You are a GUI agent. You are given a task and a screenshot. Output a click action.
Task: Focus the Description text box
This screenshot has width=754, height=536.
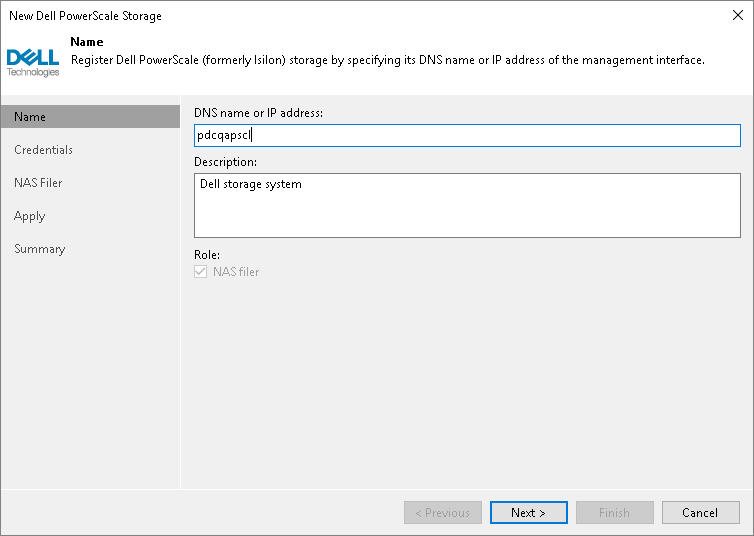click(x=467, y=205)
